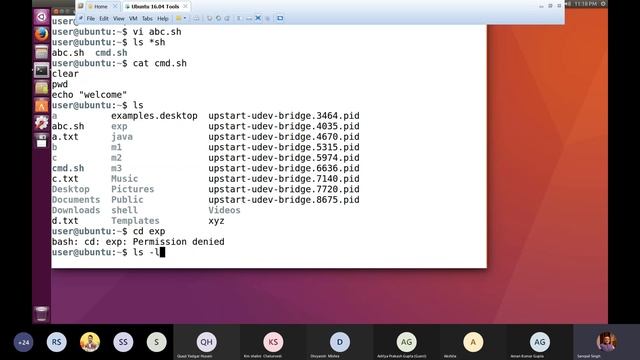Select Aditya Prakash Gupta AG tile
Viewport: 640px width, 360px height.
[x=406, y=342]
